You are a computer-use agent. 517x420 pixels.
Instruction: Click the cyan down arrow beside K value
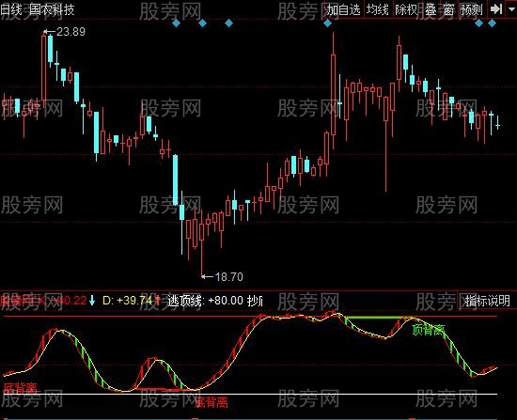tap(92, 300)
